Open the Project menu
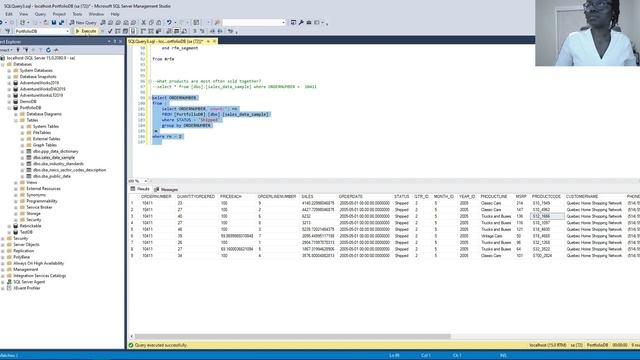The width and height of the screenshot is (640, 360). [59, 14]
